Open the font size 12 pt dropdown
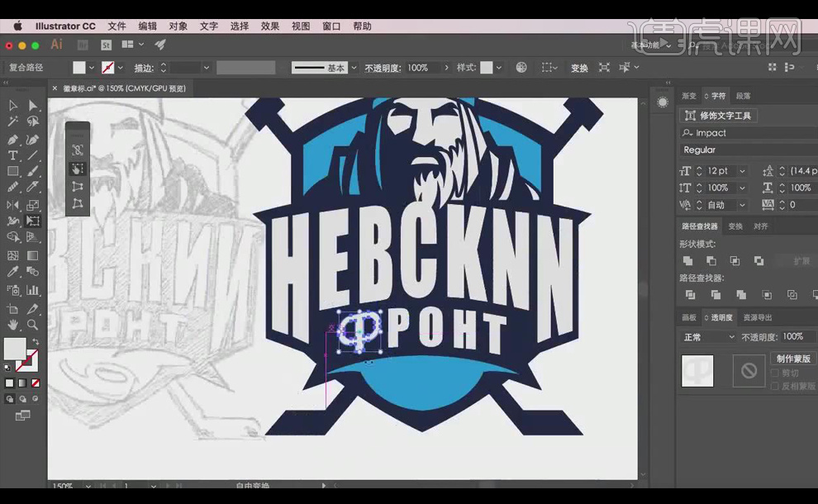 pyautogui.click(x=742, y=171)
